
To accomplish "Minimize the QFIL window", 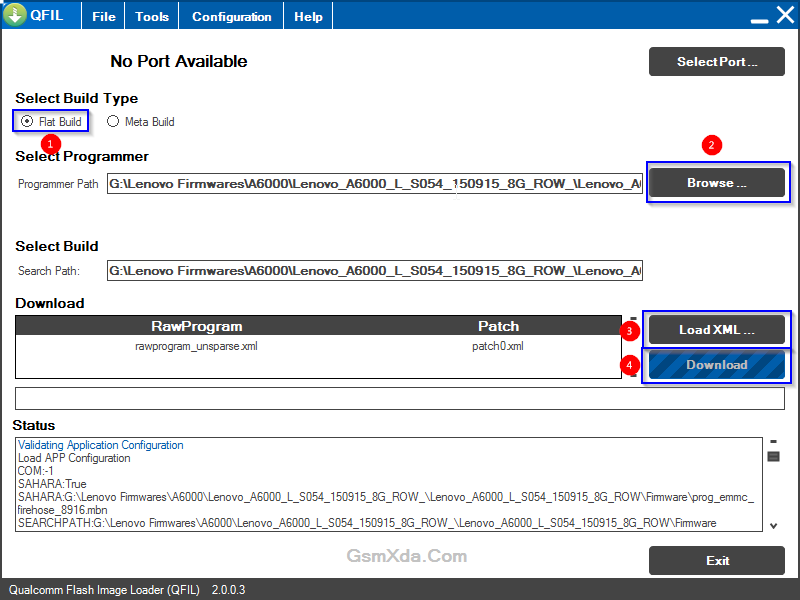I will (x=759, y=20).
